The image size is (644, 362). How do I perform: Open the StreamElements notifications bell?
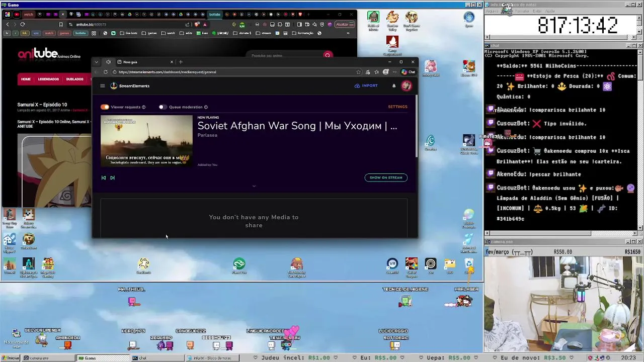pyautogui.click(x=394, y=86)
